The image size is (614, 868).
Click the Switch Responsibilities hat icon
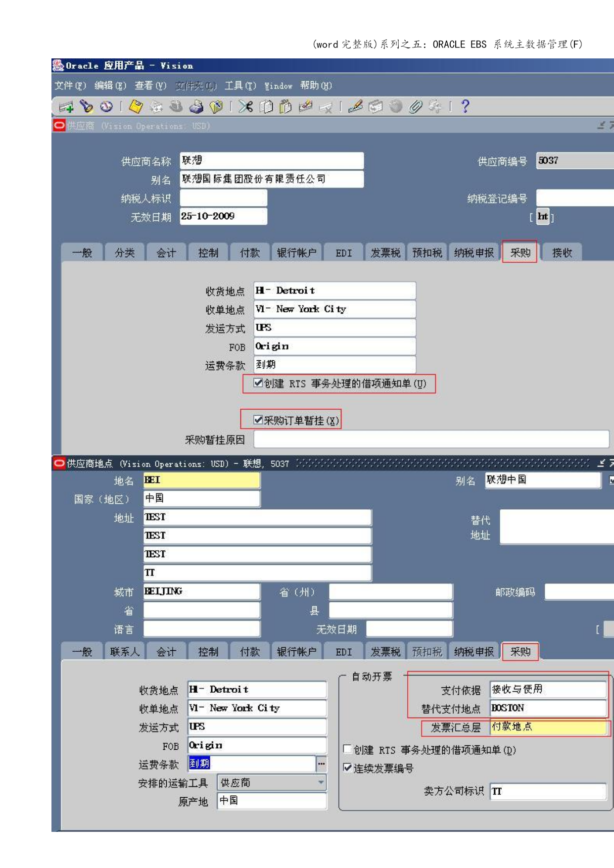coord(176,106)
